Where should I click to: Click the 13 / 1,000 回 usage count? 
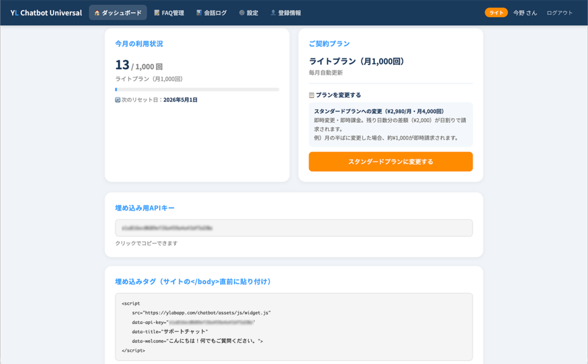coord(139,65)
